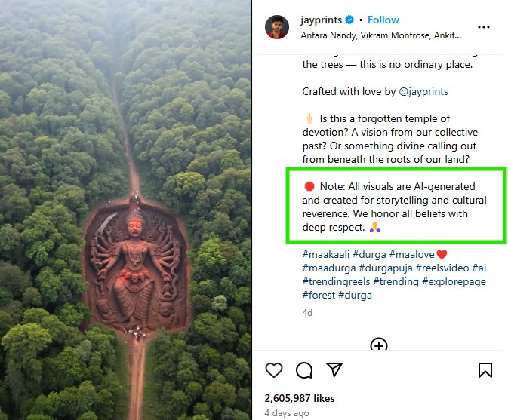View the 2,605,987 likes list

click(300, 398)
